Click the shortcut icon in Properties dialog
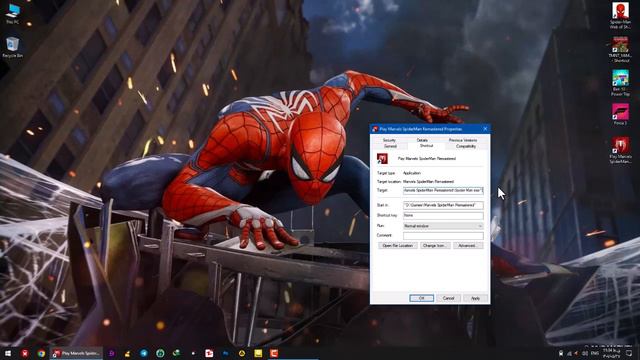 point(382,158)
